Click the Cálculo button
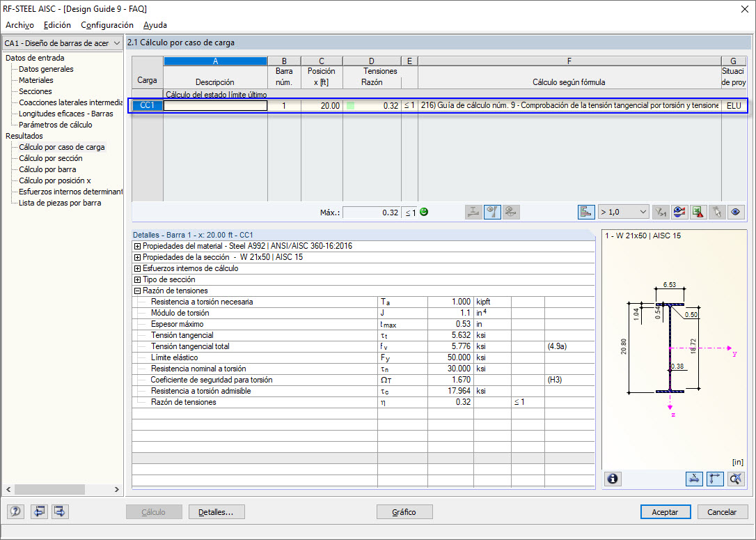The width and height of the screenshot is (756, 540). (x=154, y=512)
